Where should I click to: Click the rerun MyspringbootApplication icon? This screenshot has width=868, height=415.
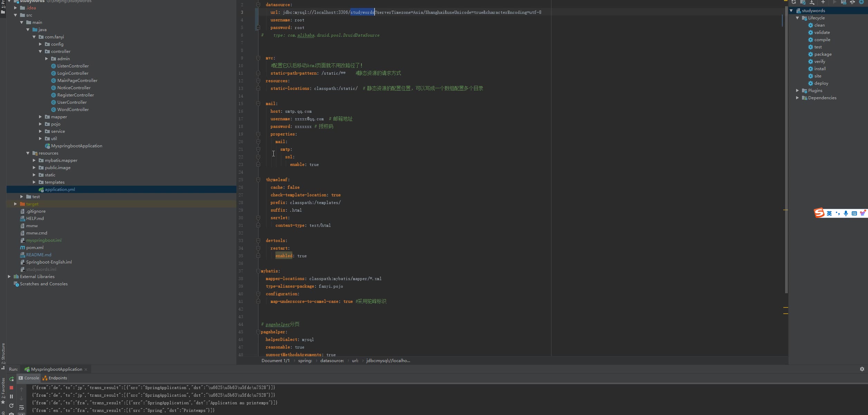pos(11,379)
